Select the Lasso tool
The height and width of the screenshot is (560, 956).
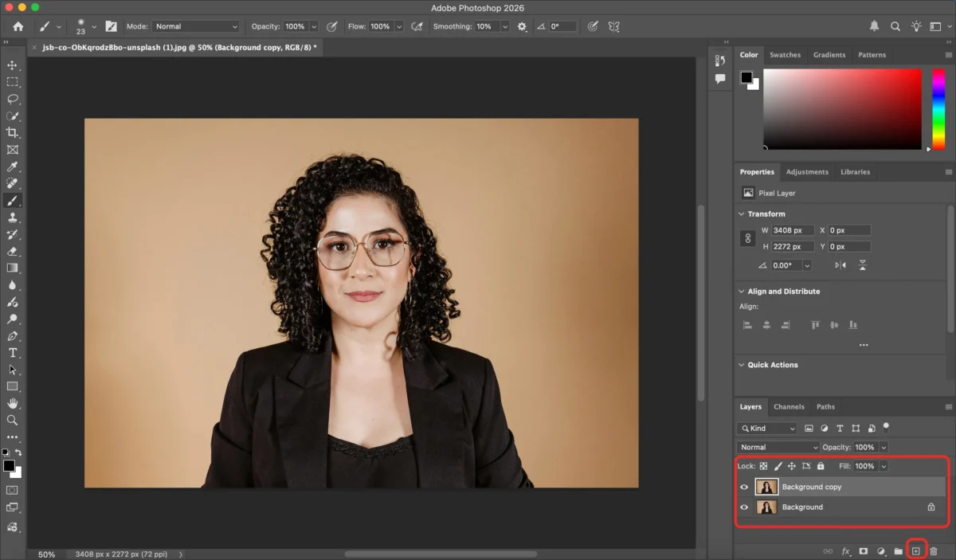tap(13, 99)
